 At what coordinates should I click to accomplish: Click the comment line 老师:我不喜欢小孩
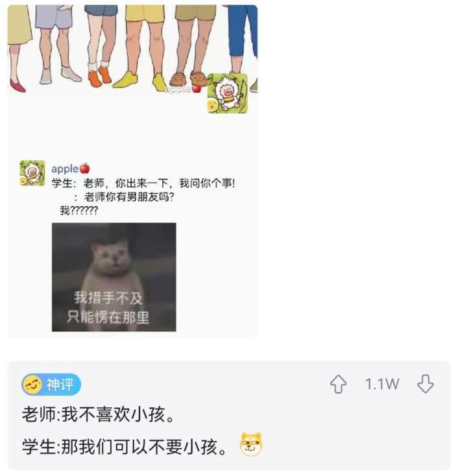(x=99, y=414)
